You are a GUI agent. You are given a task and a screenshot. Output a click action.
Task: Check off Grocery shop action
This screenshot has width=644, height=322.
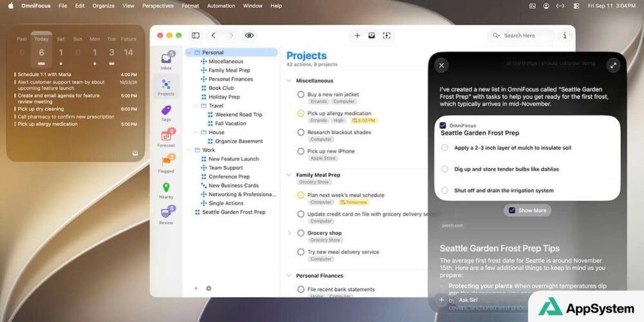point(301,233)
